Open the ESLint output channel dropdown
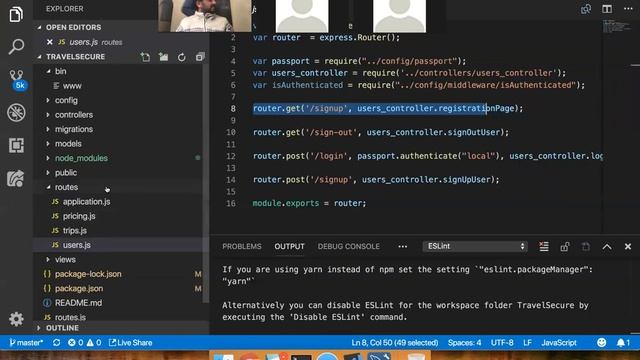The height and width of the screenshot is (360, 640). [475, 246]
